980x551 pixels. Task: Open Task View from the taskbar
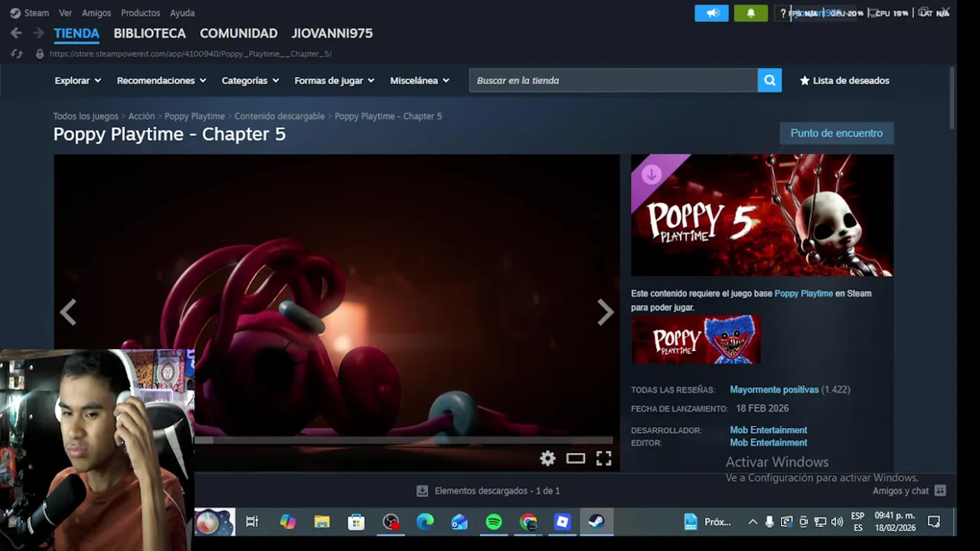pyautogui.click(x=252, y=522)
